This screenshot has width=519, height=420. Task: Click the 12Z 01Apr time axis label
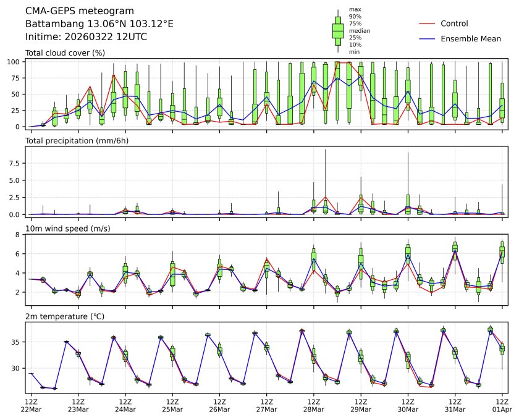click(x=502, y=405)
